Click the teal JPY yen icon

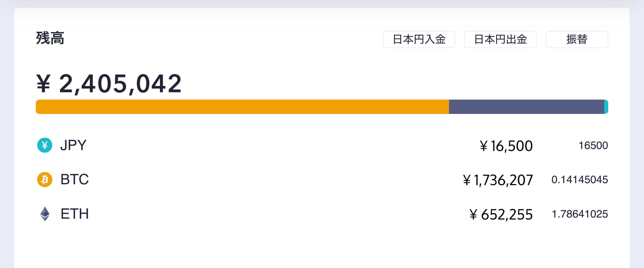[x=44, y=145]
